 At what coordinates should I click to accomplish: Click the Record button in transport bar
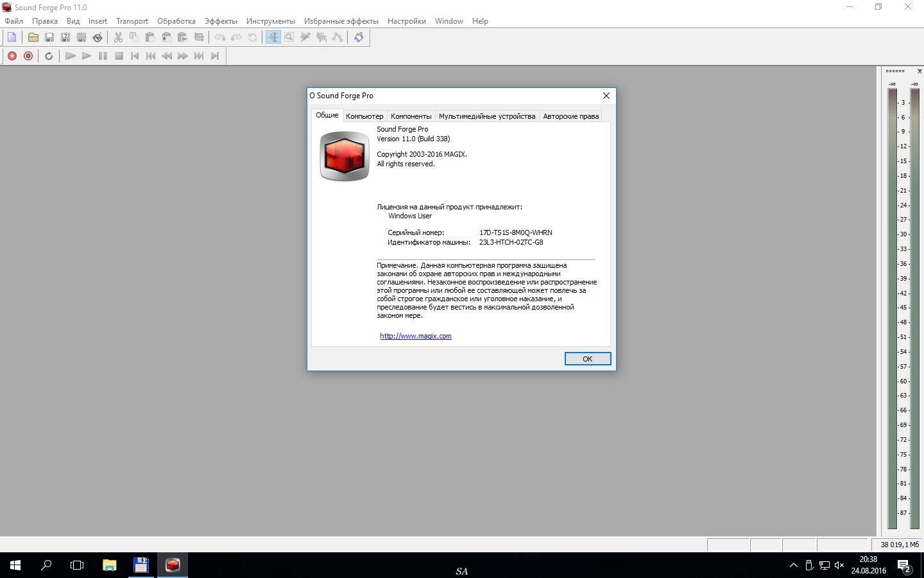click(x=12, y=56)
